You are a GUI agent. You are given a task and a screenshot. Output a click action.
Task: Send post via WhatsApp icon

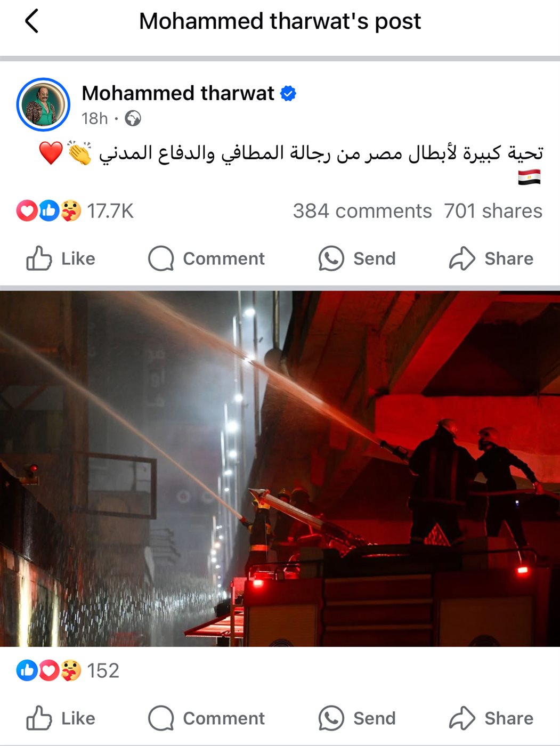[331, 258]
